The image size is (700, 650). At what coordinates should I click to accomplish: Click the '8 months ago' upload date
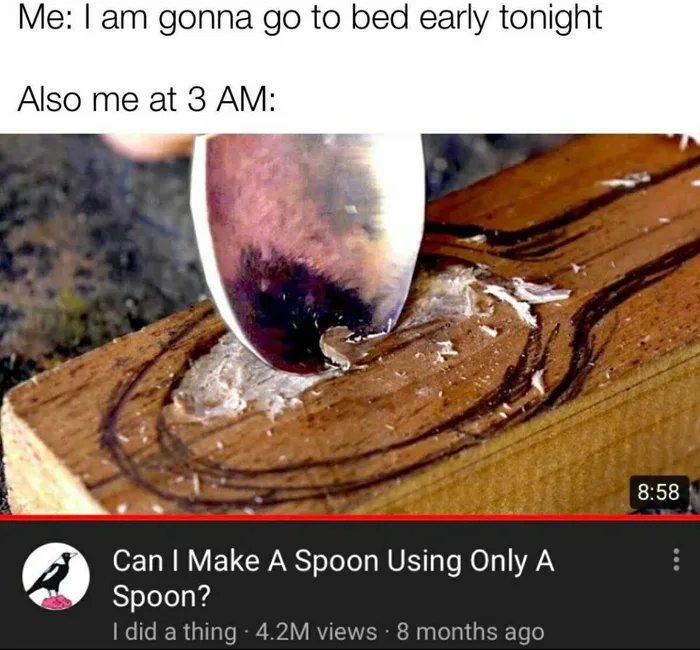coord(470,632)
